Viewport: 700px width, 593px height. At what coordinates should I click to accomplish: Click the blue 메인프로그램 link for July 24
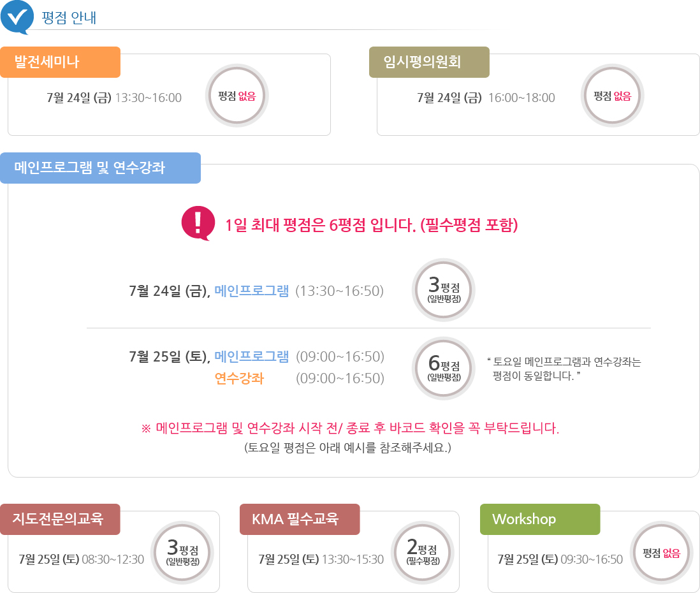pyautogui.click(x=252, y=291)
